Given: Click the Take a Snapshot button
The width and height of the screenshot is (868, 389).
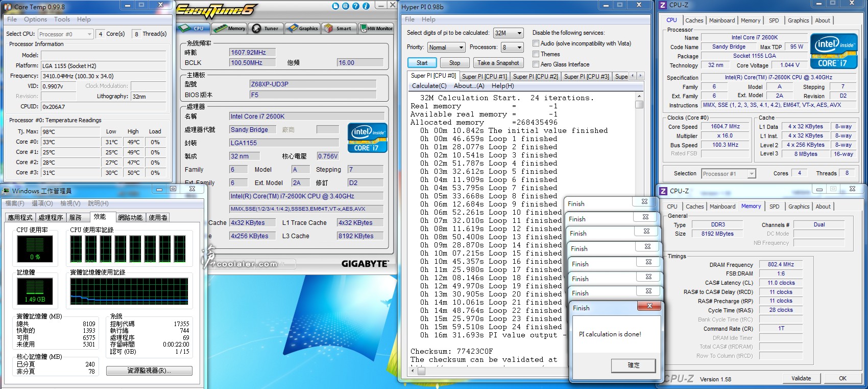Looking at the screenshot, I should pyautogui.click(x=498, y=62).
